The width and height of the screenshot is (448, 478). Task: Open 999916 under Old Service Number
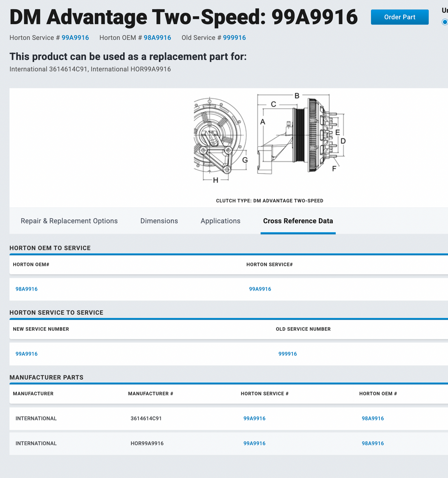(287, 354)
